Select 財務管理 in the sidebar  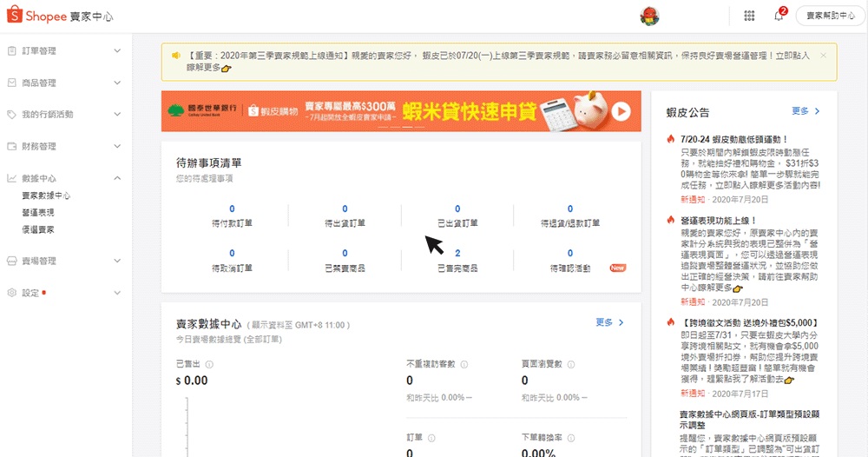[x=39, y=146]
